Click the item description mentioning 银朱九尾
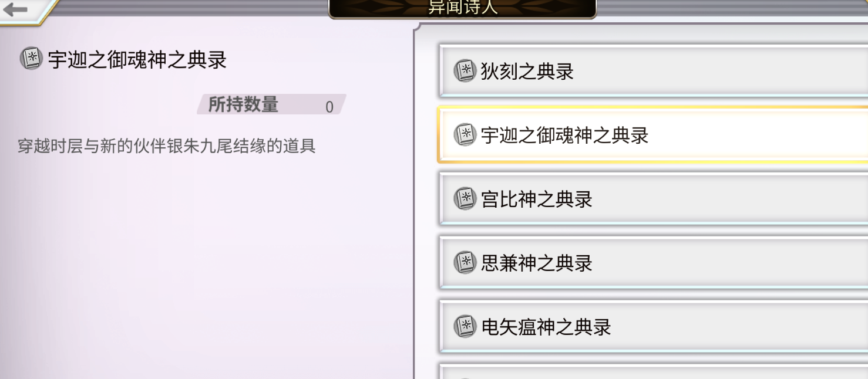This screenshot has width=868, height=379. coord(166,145)
